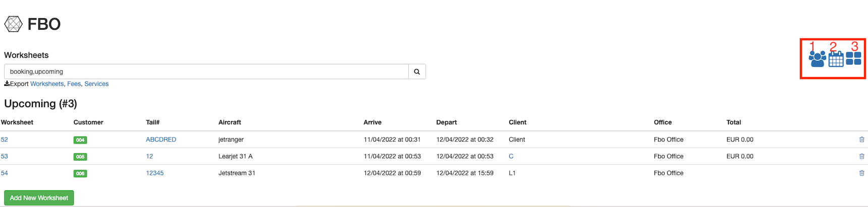Delete worksheet 52 via trash icon

861,140
